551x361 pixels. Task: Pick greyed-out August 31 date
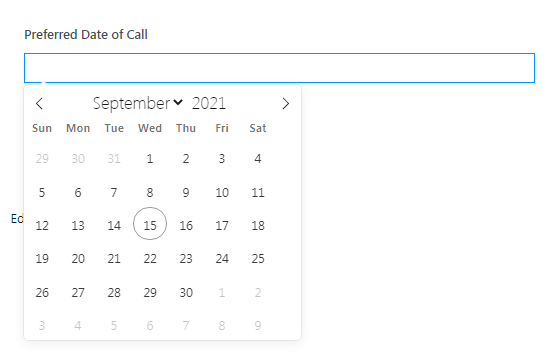click(114, 159)
